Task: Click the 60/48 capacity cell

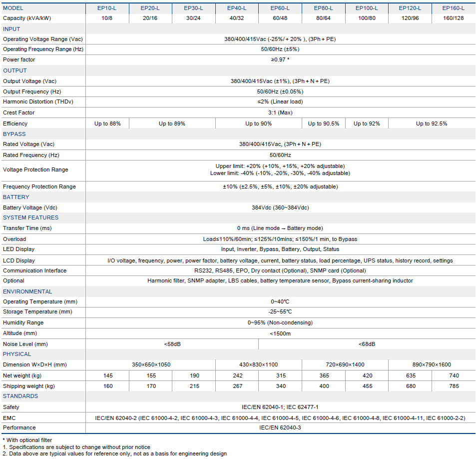Action: [x=280, y=18]
